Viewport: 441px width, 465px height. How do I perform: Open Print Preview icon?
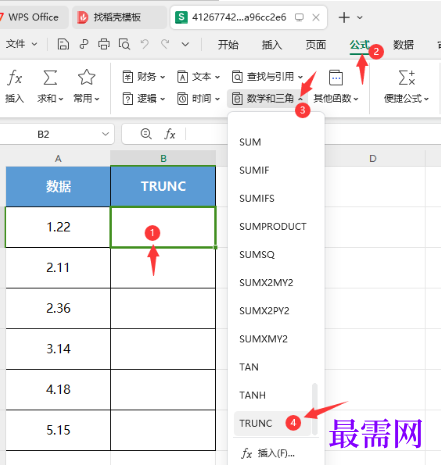124,44
